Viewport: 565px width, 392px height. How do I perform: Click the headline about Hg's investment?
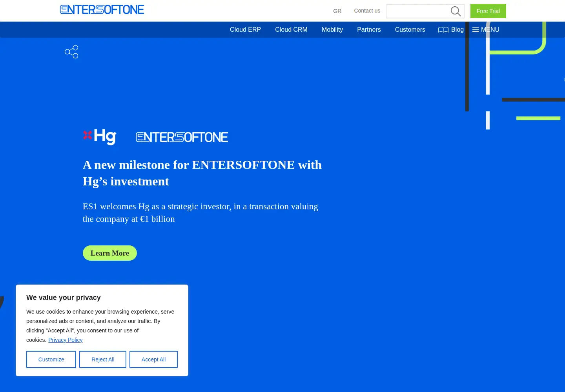[x=202, y=173]
